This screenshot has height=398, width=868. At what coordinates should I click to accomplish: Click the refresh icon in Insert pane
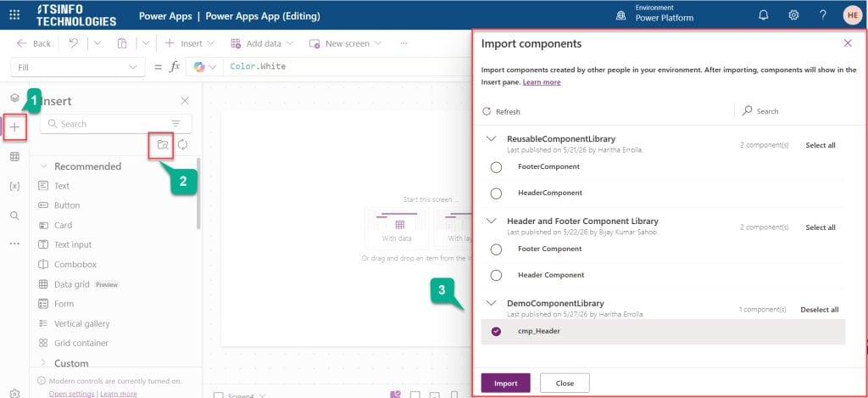click(183, 144)
